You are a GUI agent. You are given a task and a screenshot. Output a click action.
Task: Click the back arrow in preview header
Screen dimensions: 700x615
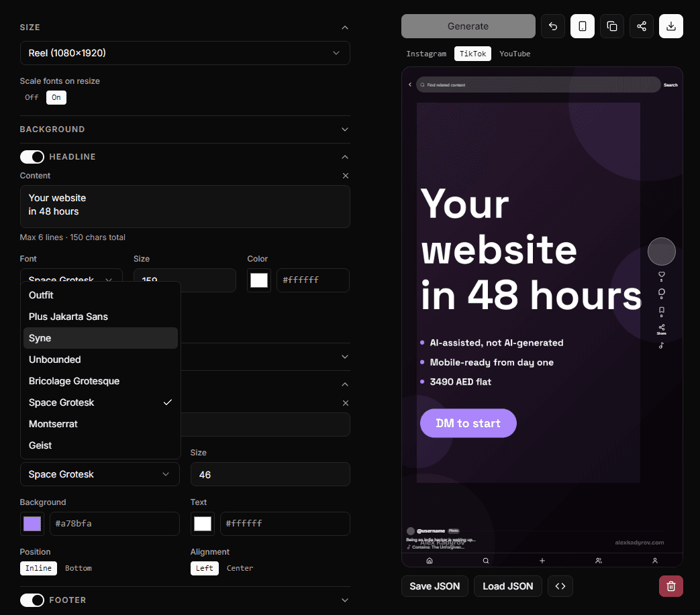tap(410, 85)
